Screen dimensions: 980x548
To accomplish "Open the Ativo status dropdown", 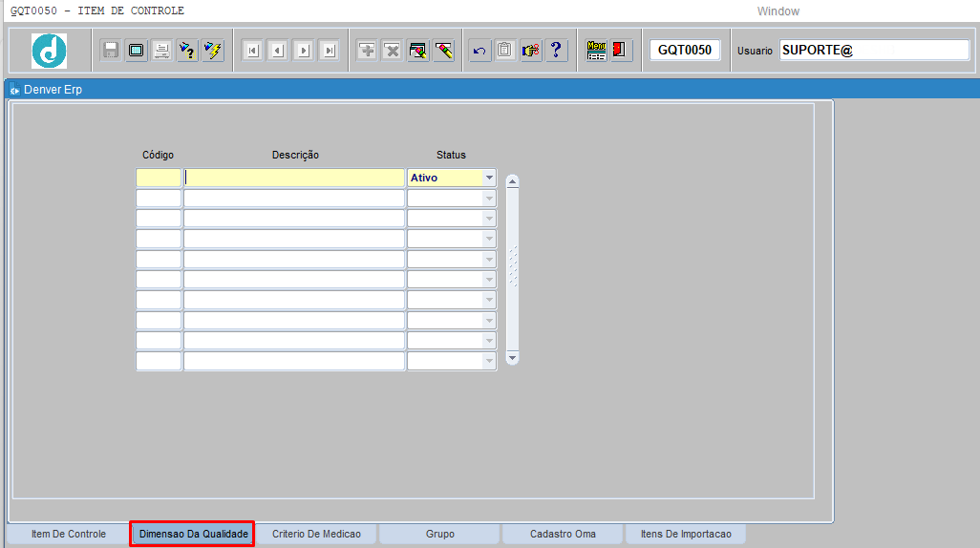I will (x=489, y=178).
